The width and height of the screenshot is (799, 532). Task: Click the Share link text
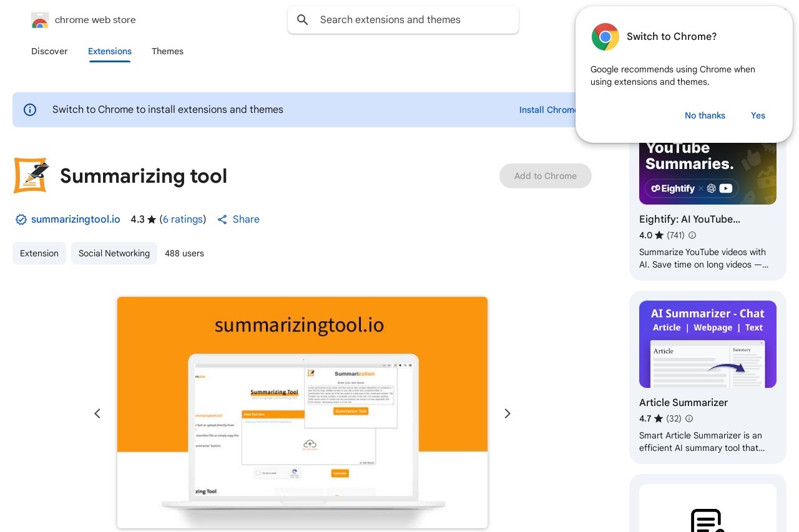246,220
